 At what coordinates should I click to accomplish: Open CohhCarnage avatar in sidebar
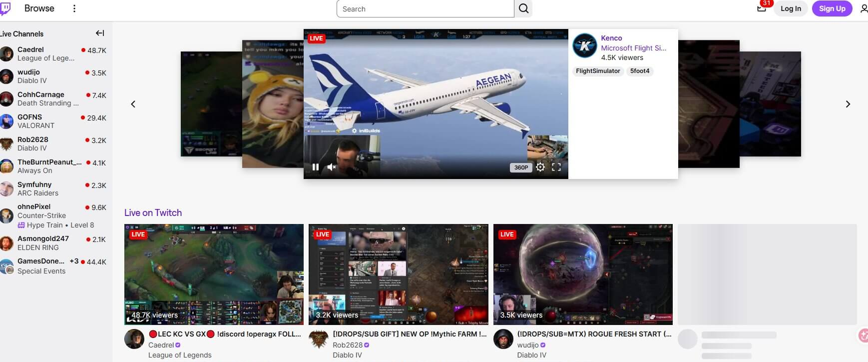(6, 98)
